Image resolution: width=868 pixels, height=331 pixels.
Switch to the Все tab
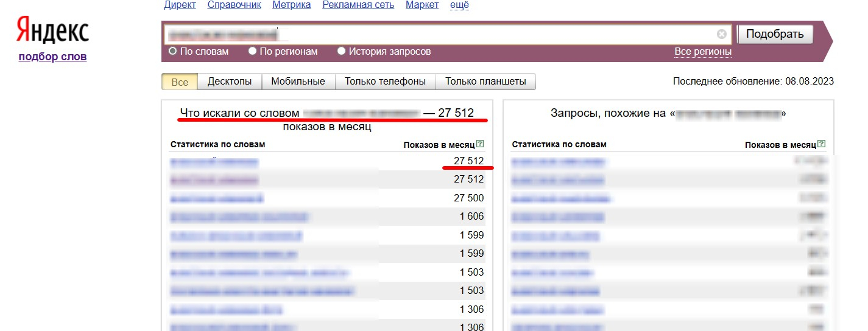coord(180,82)
